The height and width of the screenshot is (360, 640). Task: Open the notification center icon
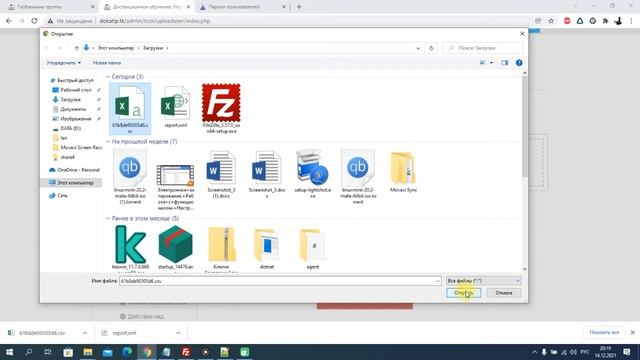pos(627,352)
